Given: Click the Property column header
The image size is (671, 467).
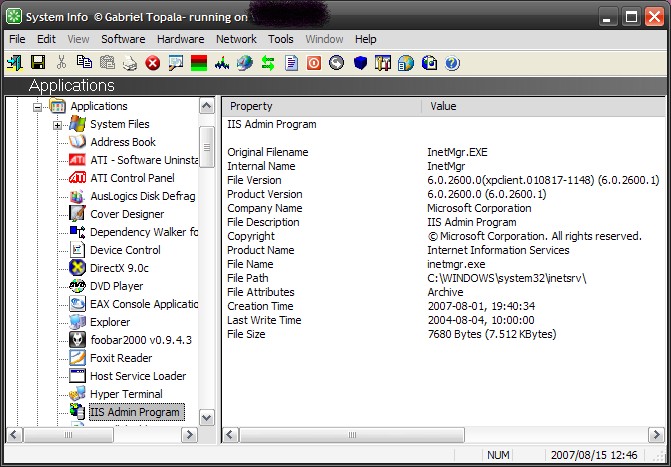Looking at the screenshot, I should [x=322, y=106].
